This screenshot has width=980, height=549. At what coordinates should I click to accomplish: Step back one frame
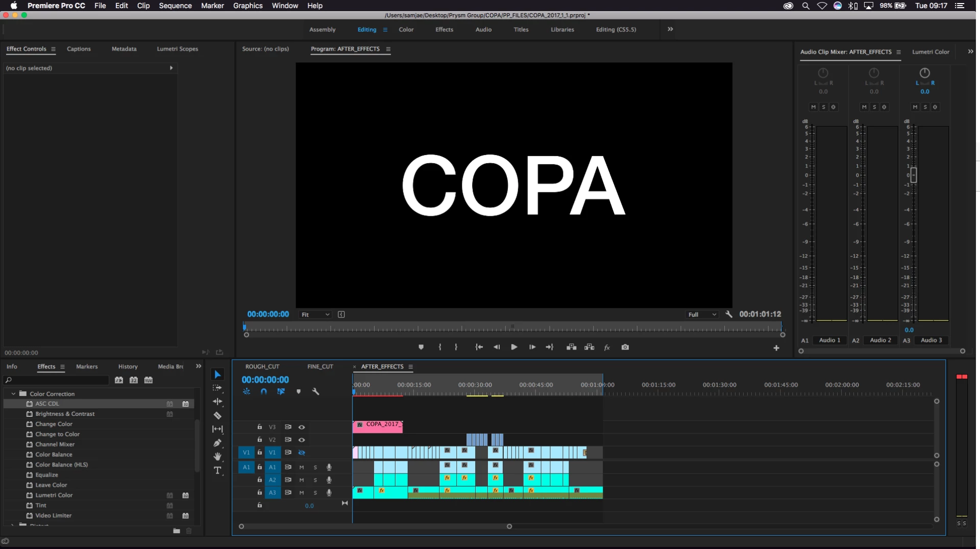(x=497, y=347)
